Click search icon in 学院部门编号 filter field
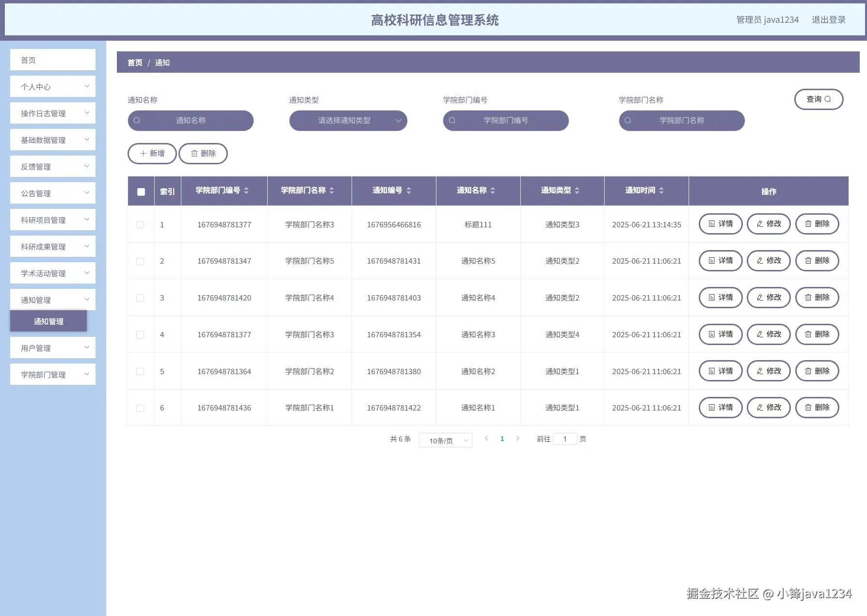This screenshot has width=867, height=616. tap(452, 120)
